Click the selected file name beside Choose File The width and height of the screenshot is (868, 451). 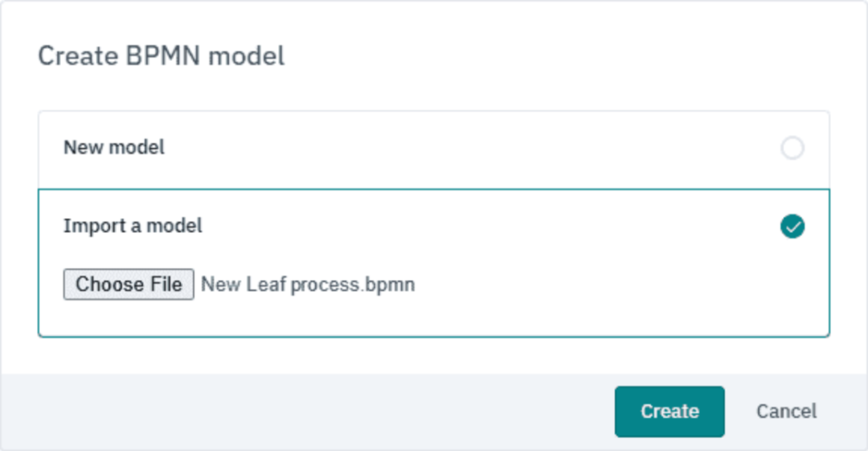(308, 285)
